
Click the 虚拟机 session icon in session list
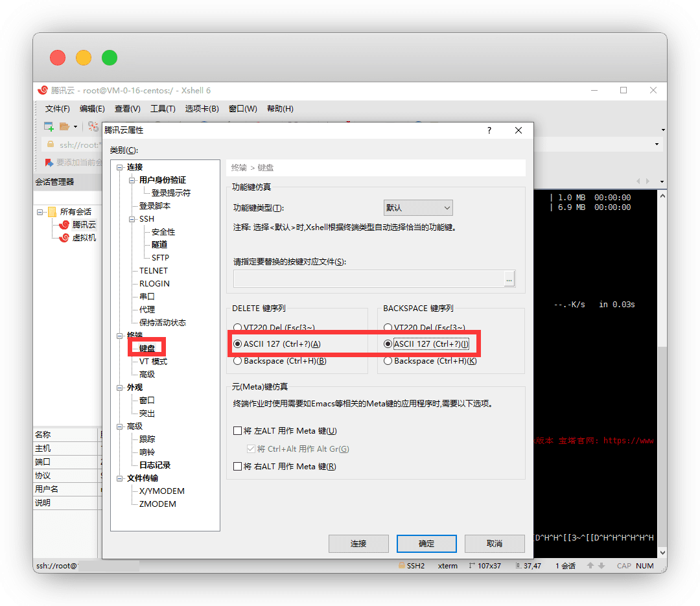64,238
